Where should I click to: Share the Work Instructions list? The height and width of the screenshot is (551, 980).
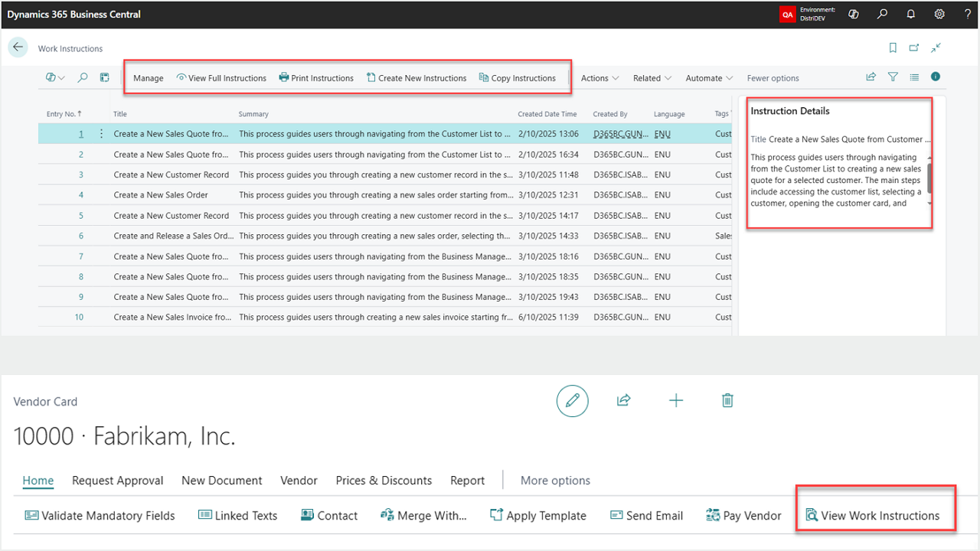point(871,77)
